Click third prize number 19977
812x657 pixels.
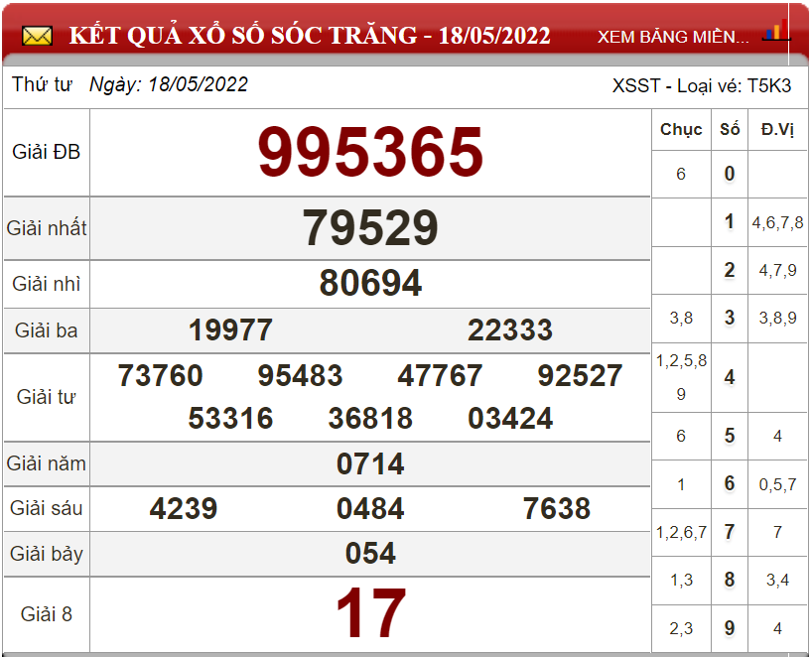coord(230,330)
